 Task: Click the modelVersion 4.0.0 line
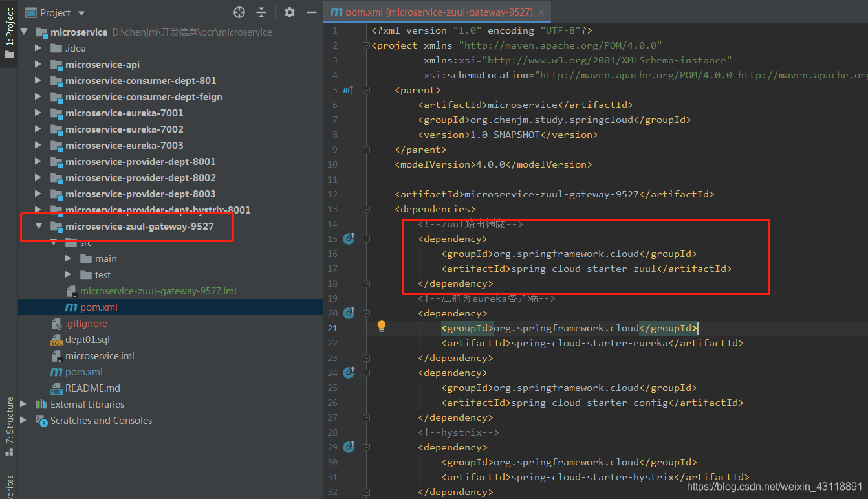pos(494,164)
